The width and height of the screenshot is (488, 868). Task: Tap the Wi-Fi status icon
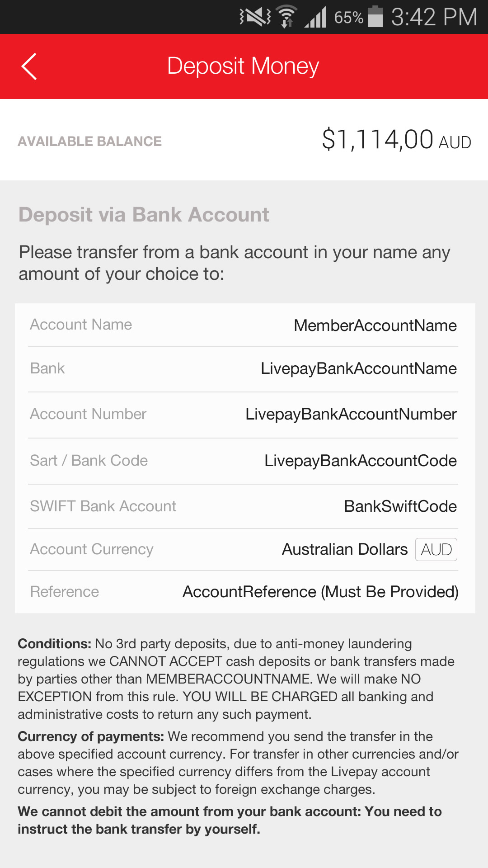[286, 17]
